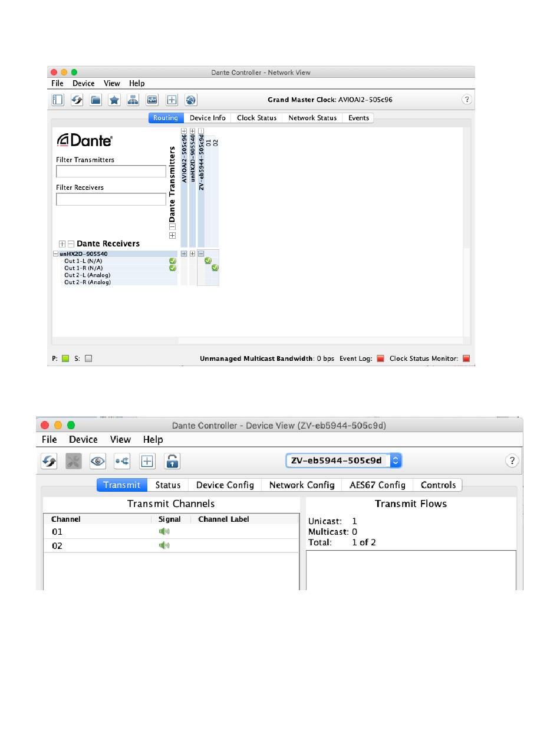
Task: Click the Signal column header
Action: (x=170, y=519)
